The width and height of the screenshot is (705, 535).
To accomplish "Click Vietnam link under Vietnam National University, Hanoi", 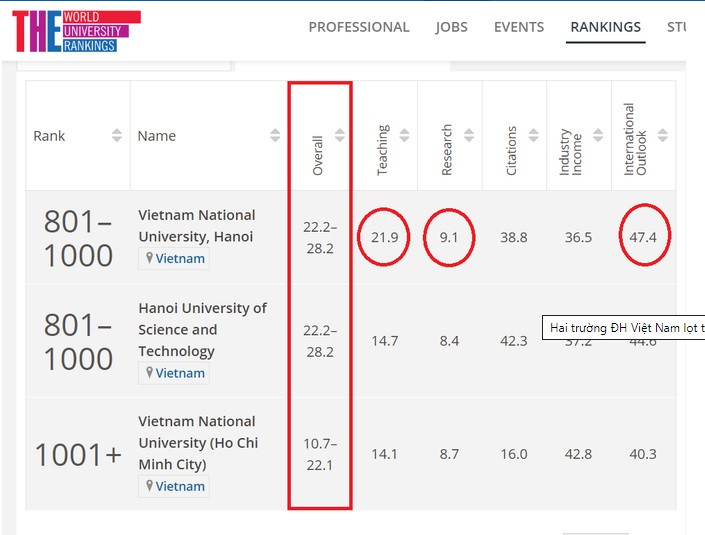I will pyautogui.click(x=179, y=259).
